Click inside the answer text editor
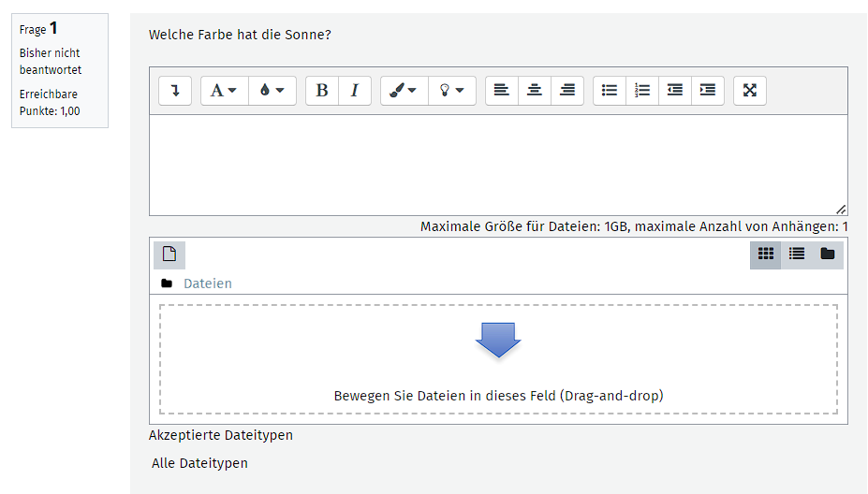 498,165
